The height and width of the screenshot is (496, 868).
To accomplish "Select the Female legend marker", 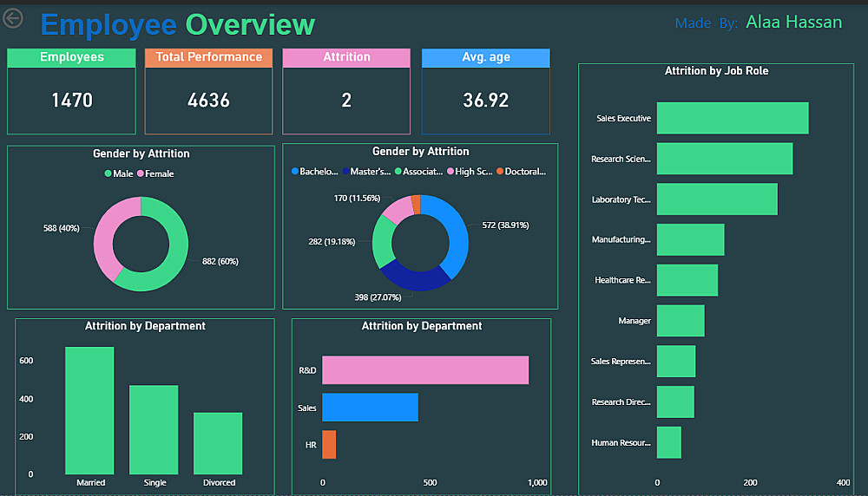I will [x=141, y=173].
